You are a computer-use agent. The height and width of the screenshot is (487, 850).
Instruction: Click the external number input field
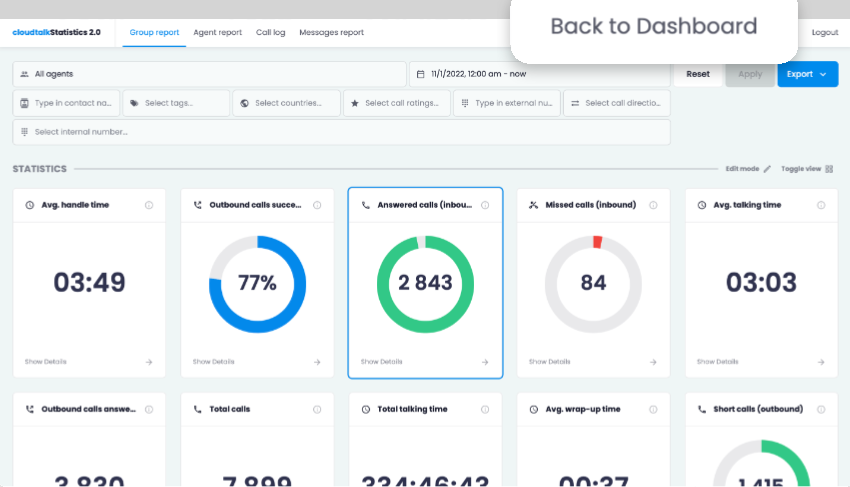coord(507,103)
